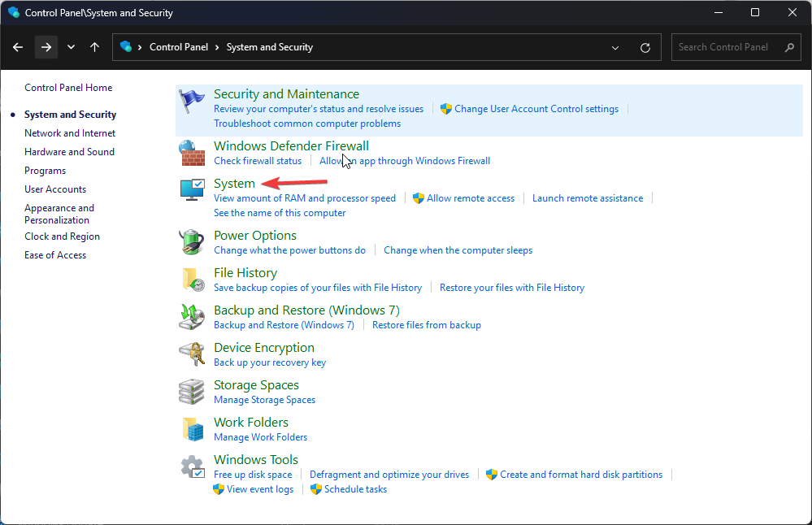812x525 pixels.
Task: Expand the address bar location dropdown
Action: pyautogui.click(x=615, y=47)
